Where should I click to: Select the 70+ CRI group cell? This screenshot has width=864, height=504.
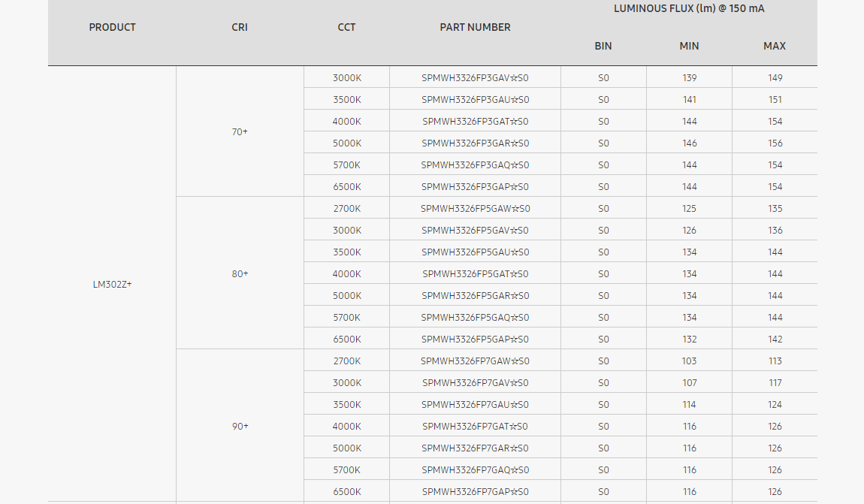tap(240, 131)
